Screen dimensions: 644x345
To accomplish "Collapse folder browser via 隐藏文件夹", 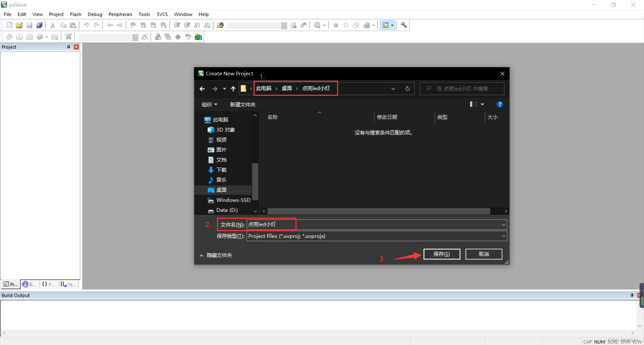I will tap(216, 255).
